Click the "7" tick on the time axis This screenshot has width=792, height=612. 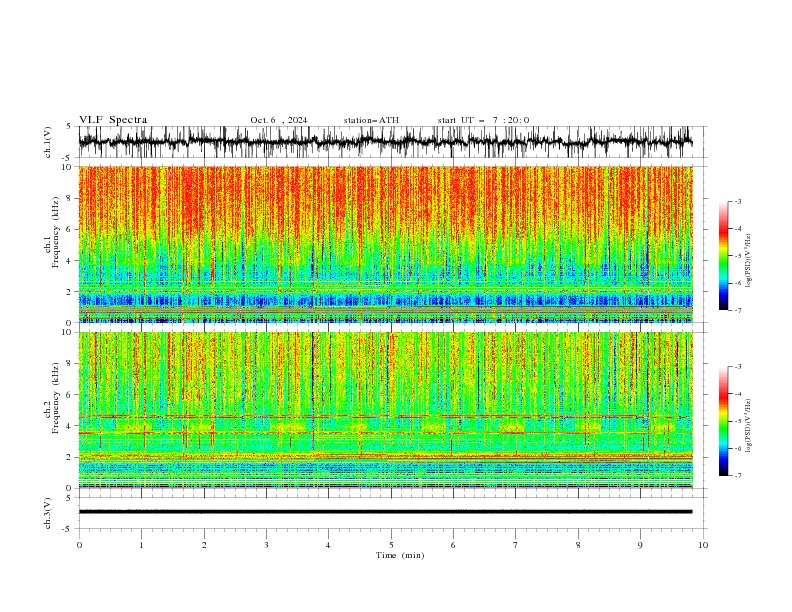[x=516, y=545]
